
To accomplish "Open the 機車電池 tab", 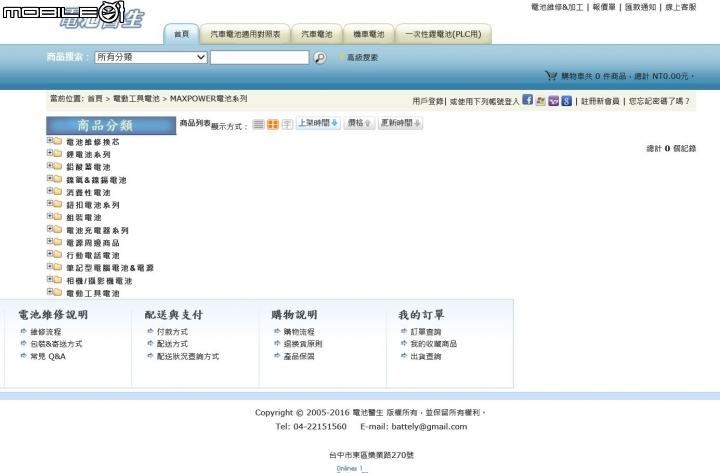I will [369, 34].
